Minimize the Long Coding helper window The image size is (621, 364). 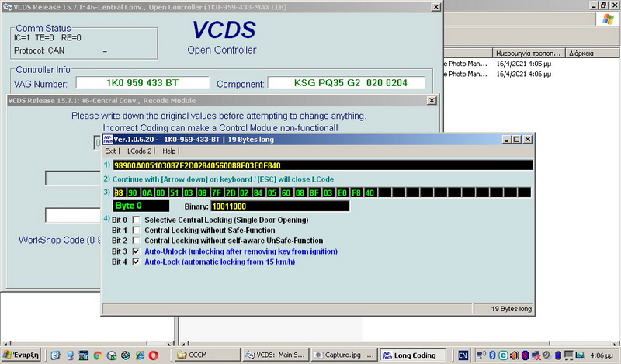point(507,139)
